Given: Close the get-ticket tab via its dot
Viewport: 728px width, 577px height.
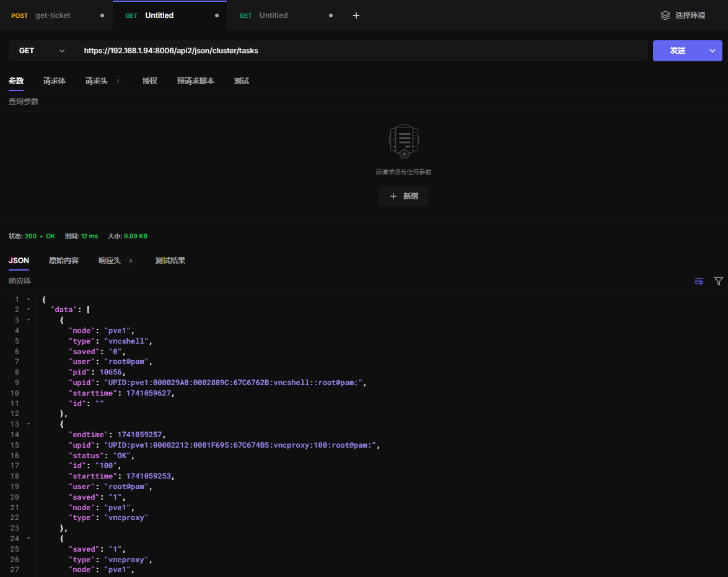Looking at the screenshot, I should click(x=102, y=15).
